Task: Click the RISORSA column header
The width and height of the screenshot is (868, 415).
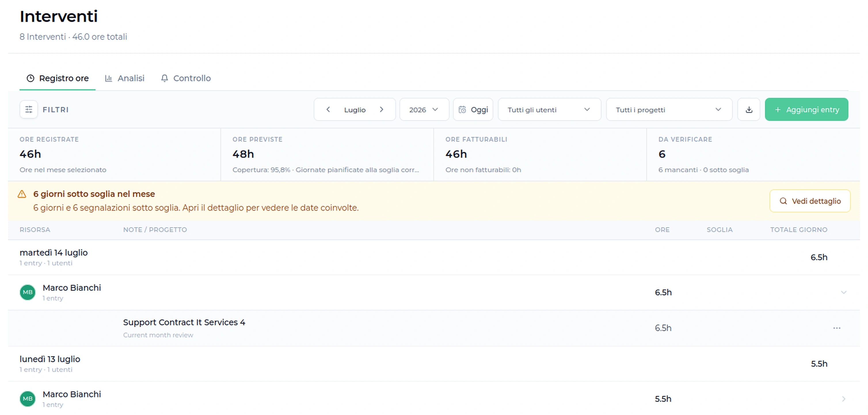Action: click(x=35, y=230)
